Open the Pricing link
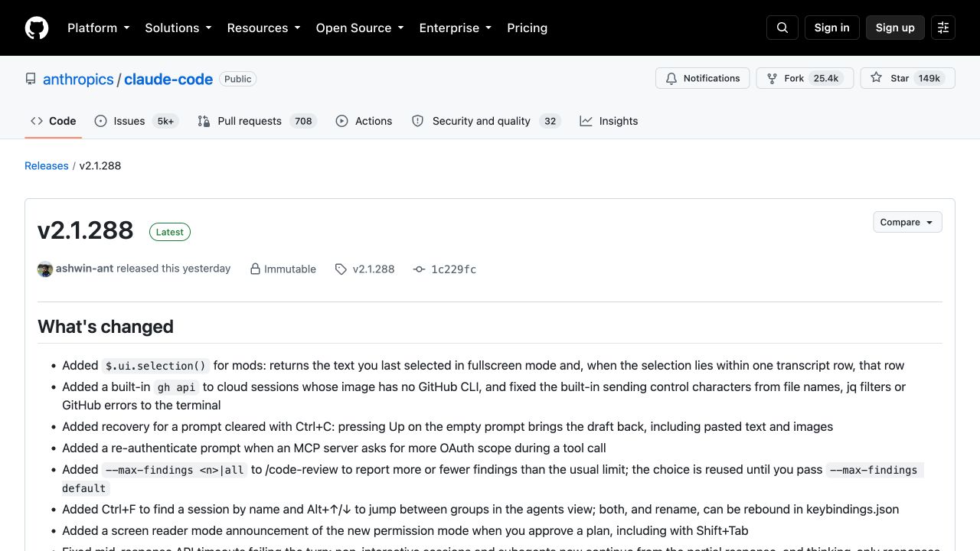 tap(527, 28)
